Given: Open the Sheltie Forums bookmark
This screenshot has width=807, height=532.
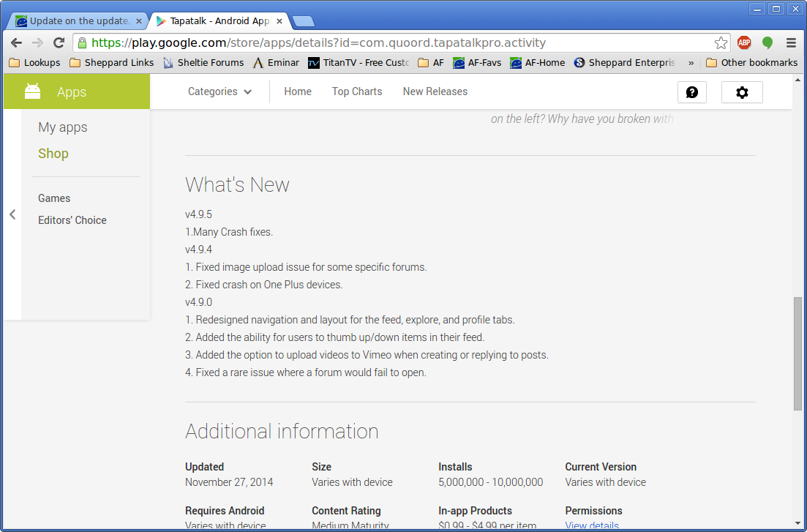Looking at the screenshot, I should (x=203, y=62).
